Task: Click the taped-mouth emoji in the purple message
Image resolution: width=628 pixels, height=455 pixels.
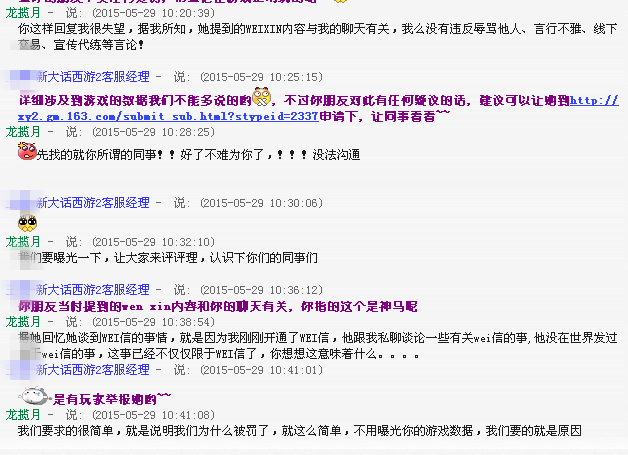Action: point(262,97)
